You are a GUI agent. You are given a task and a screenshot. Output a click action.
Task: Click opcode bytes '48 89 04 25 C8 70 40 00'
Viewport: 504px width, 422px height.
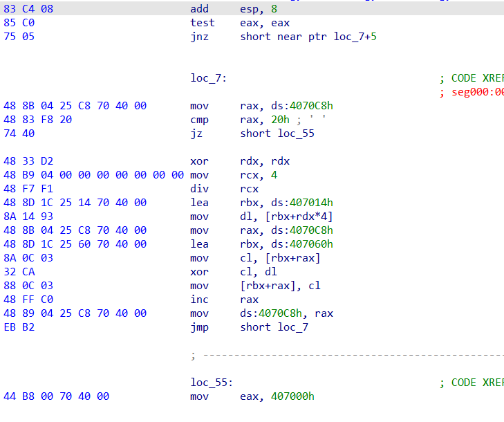(x=75, y=313)
